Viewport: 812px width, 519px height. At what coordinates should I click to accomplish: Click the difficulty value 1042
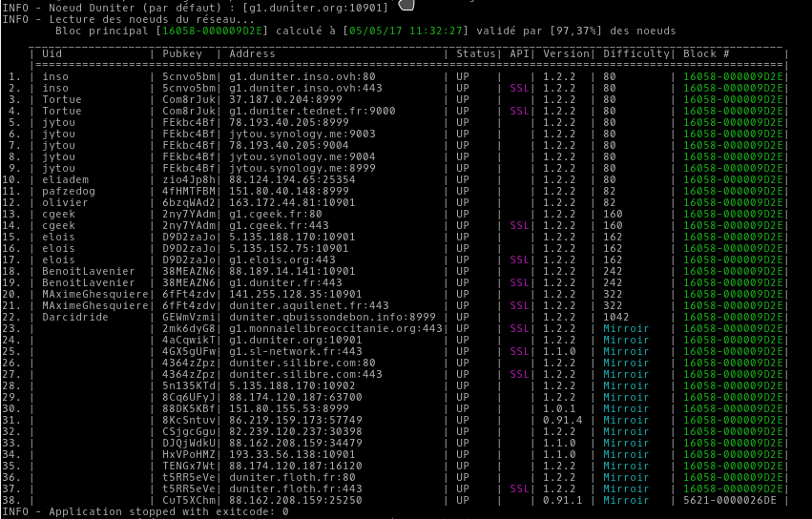pos(616,317)
